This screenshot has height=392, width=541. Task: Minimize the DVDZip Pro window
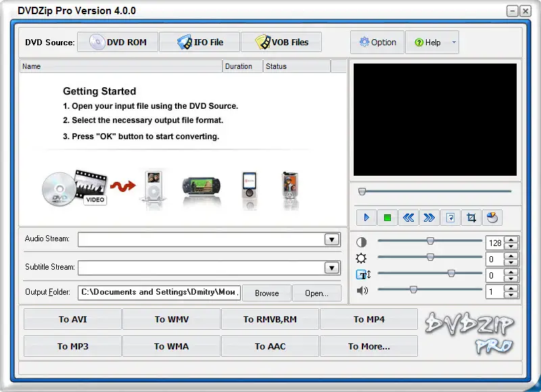(513, 11)
